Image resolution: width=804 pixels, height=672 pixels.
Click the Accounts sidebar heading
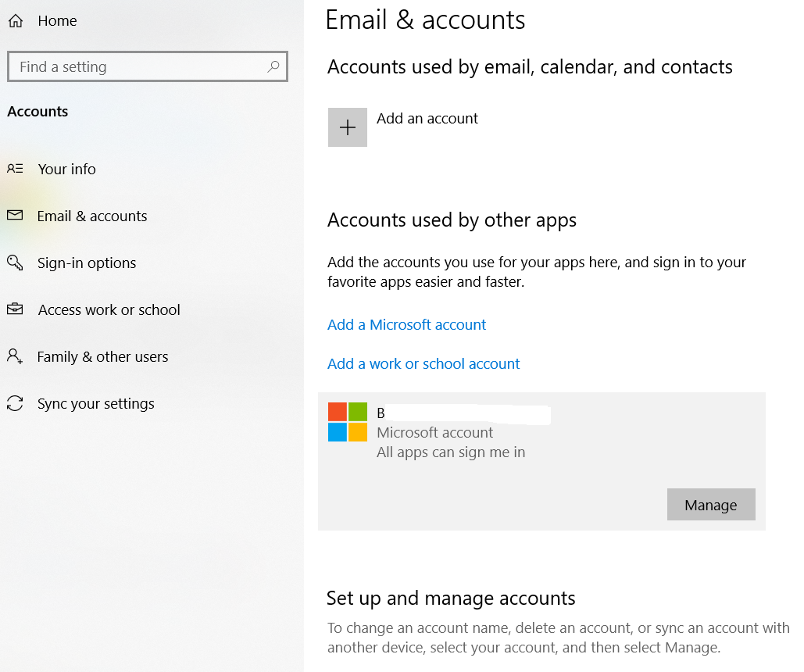(x=38, y=111)
